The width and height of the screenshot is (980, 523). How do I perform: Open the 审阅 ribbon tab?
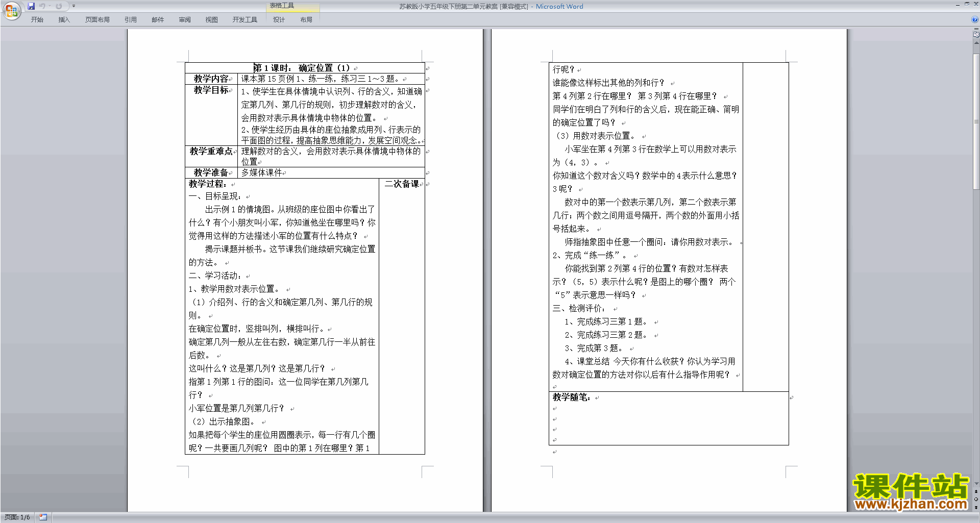[185, 20]
